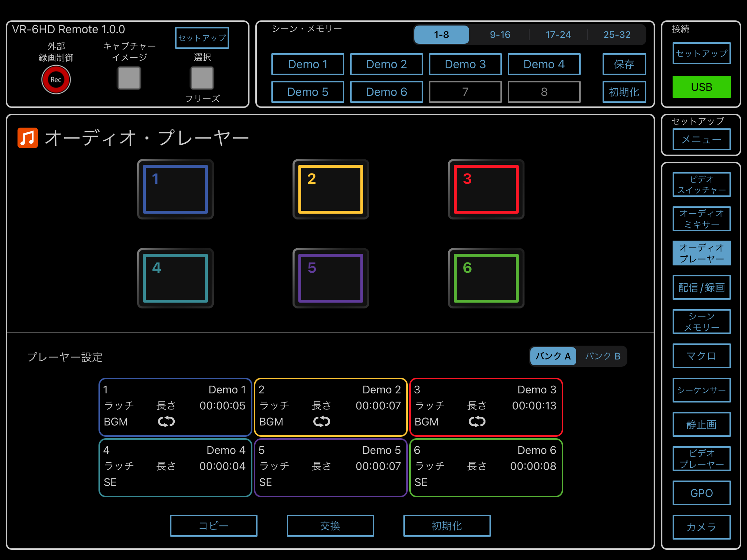Recall scene memory Demo 2

(x=387, y=64)
